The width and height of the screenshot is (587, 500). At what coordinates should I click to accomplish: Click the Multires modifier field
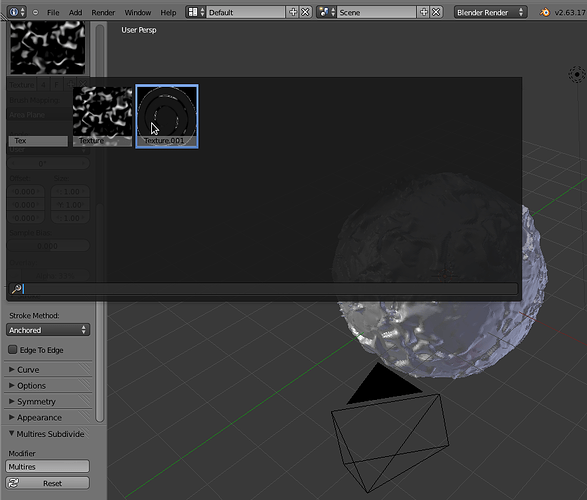(48, 466)
